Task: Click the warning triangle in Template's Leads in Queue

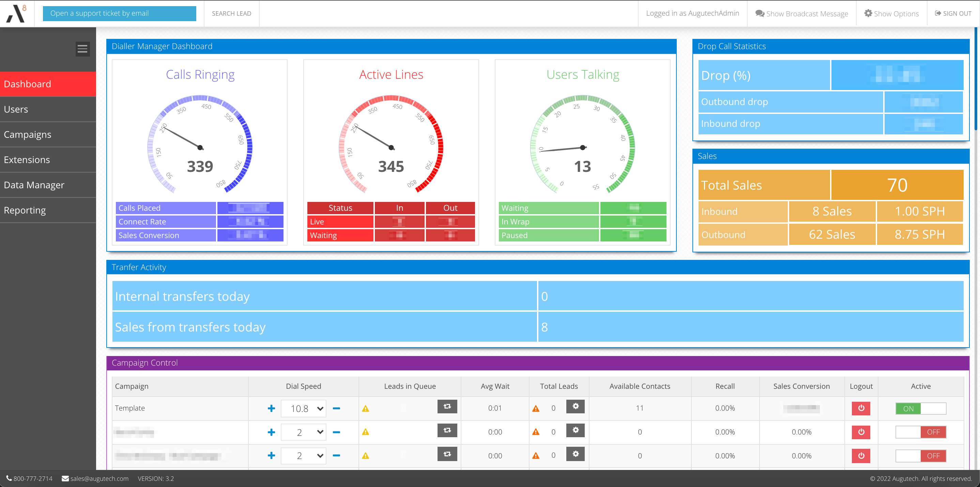Action: pos(366,409)
